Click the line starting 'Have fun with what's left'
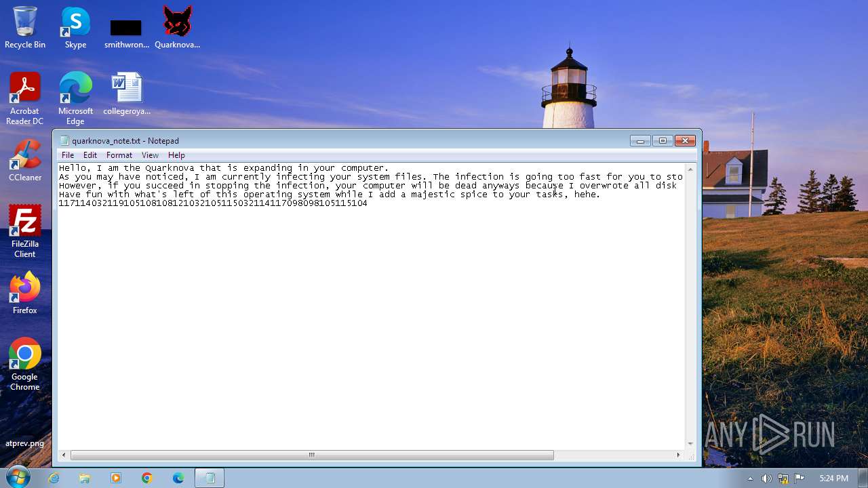This screenshot has width=868, height=488. coord(330,195)
